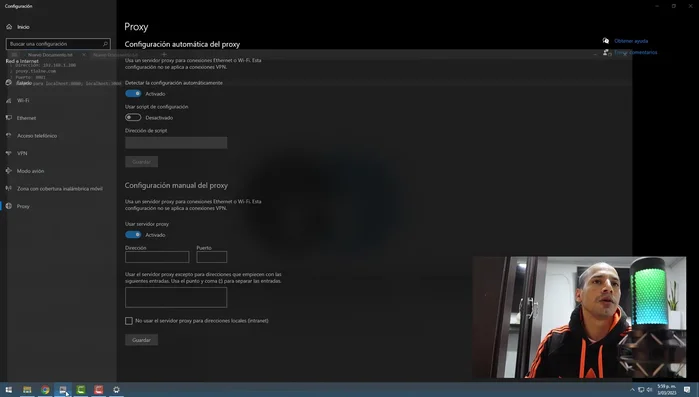Select the Acceso telefónico entry label

coord(37,135)
